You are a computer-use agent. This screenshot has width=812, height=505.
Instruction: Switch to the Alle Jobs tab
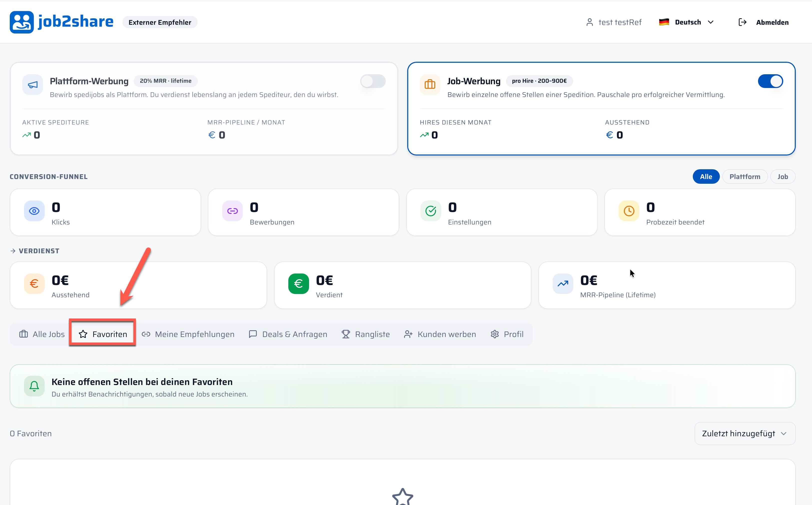[42, 334]
